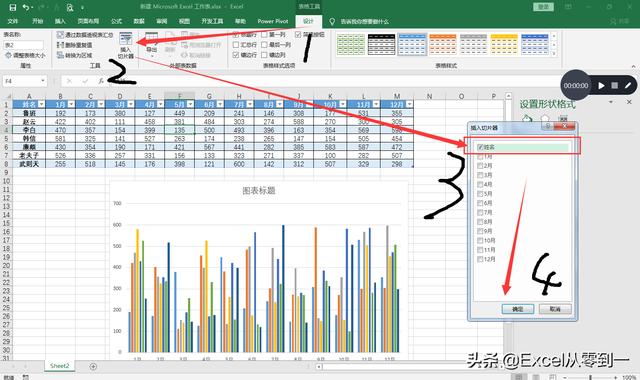Click the ribbon display options icon in title bar
This screenshot has height=380, width=640.
[x=568, y=7]
